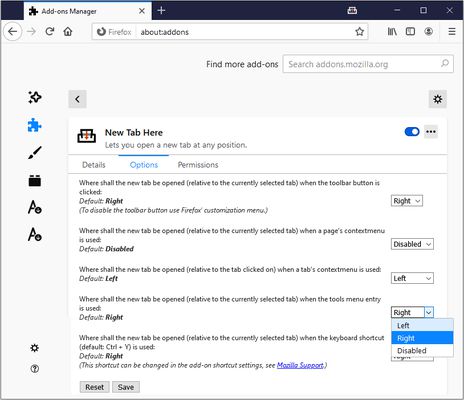
Task: Select the Add-ons Manager browser tab
Action: (x=88, y=11)
